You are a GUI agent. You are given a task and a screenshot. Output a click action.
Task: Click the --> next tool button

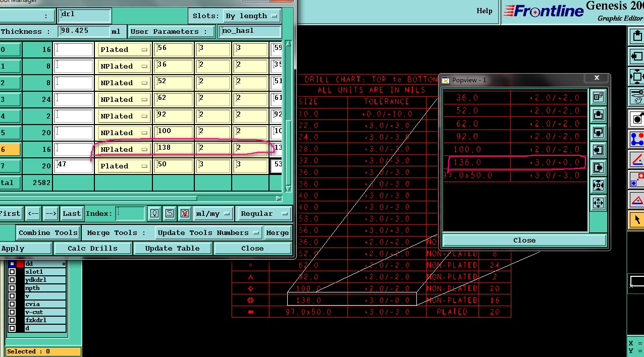coord(50,213)
